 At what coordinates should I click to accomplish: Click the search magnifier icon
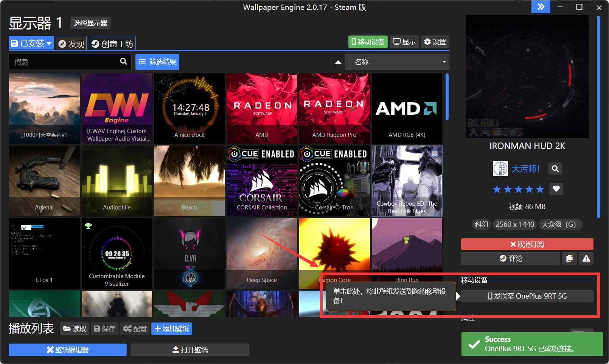123,61
